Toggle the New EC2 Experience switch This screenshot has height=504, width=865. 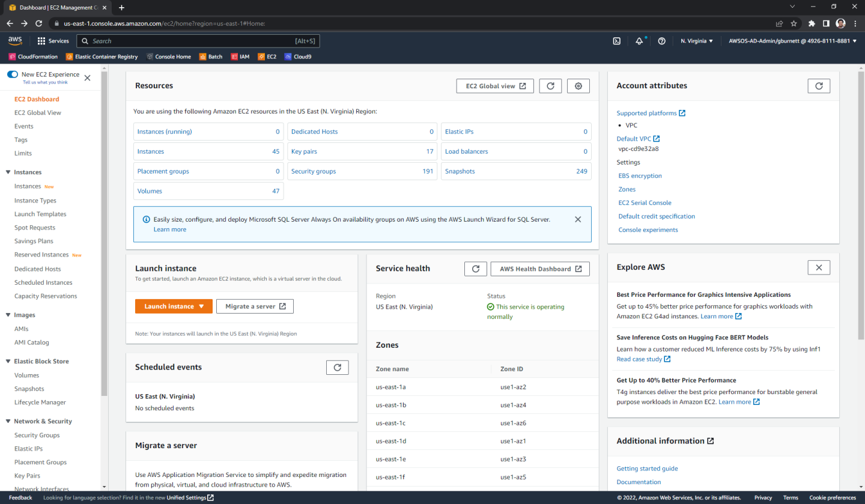click(13, 74)
